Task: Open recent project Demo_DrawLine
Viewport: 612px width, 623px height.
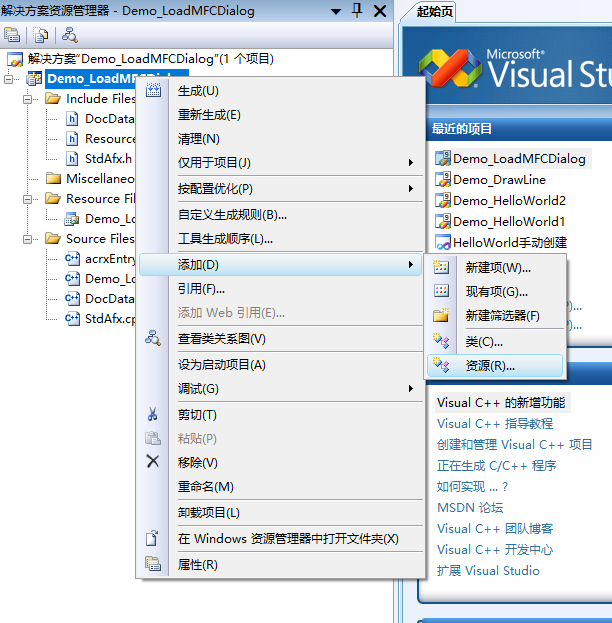Action: (499, 180)
